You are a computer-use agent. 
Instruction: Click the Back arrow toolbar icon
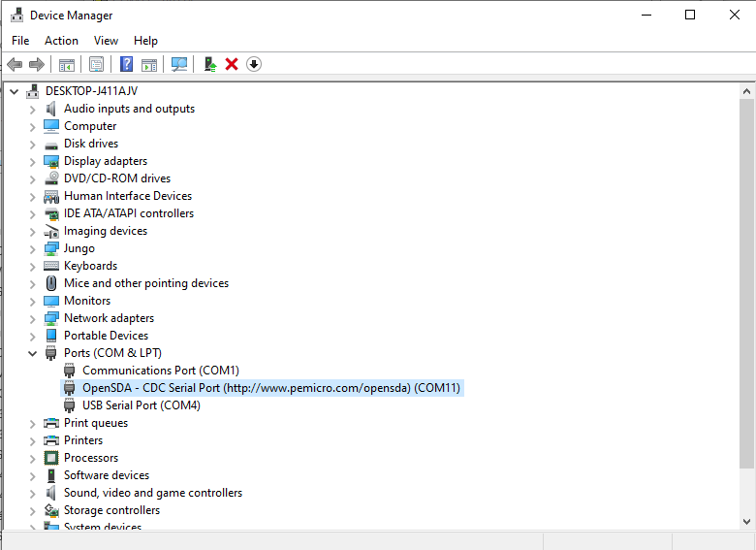(15, 64)
